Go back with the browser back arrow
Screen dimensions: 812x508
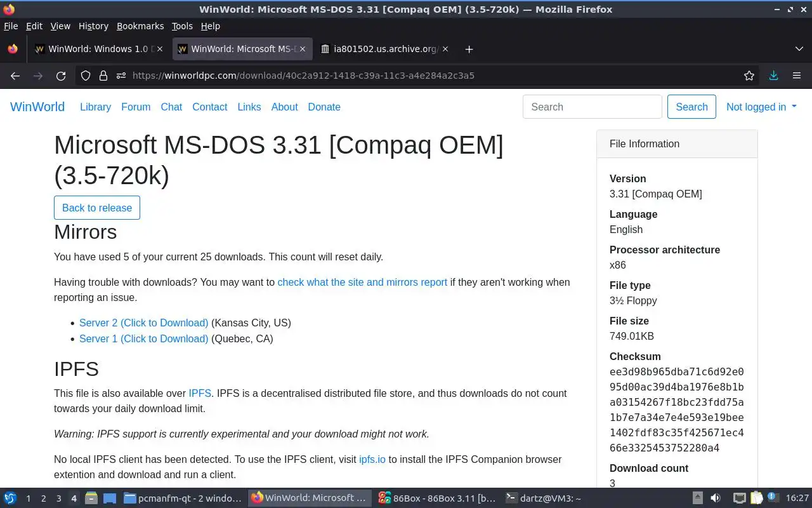pyautogui.click(x=15, y=76)
